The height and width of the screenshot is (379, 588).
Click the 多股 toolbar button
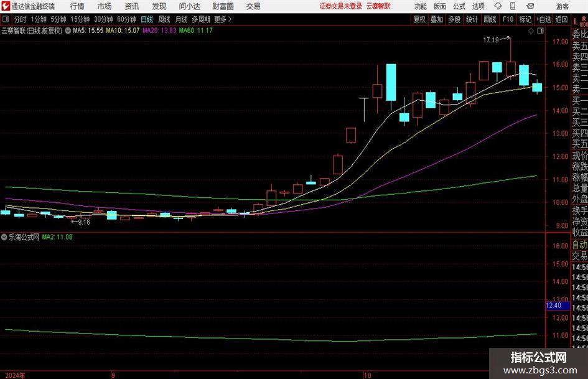[x=454, y=19]
